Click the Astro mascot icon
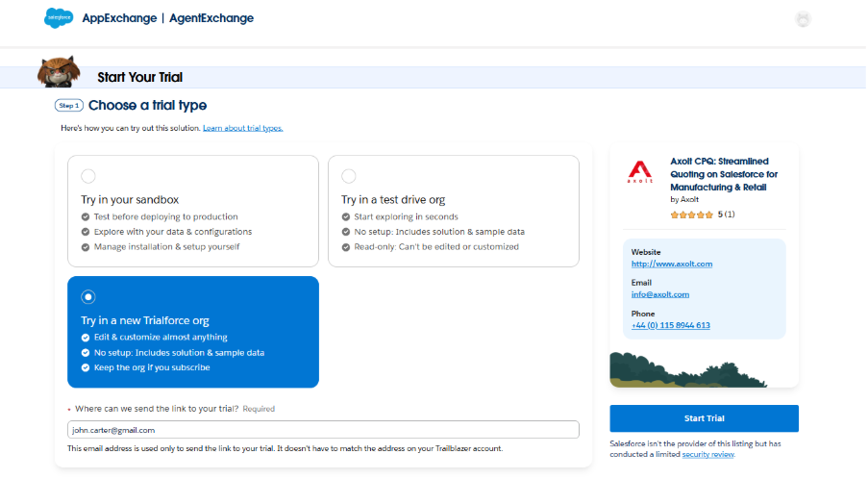The height and width of the screenshot is (479, 868). click(58, 72)
